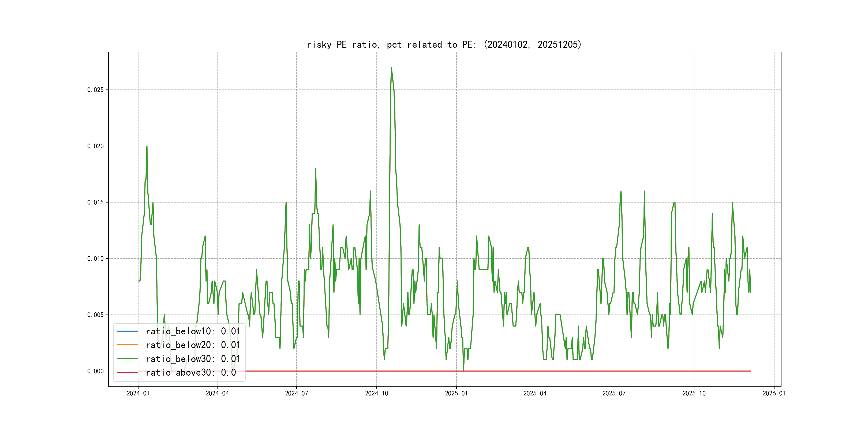Screen dimensions: 868x434
Task: Select the ratio_below10: 0.01 legend label
Action: coord(193,331)
